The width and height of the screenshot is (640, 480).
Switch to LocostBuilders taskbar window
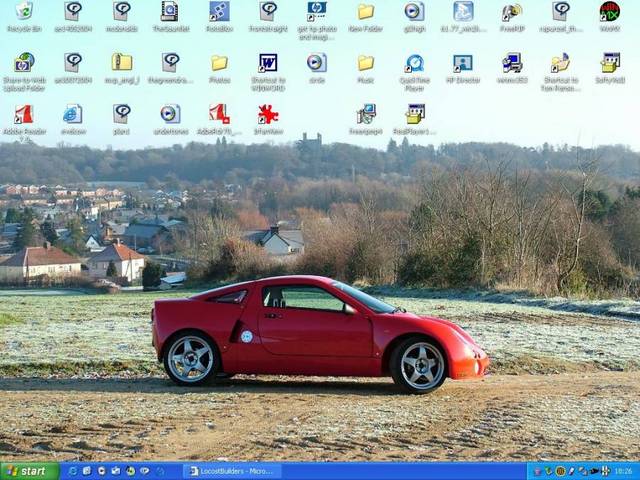233,471
